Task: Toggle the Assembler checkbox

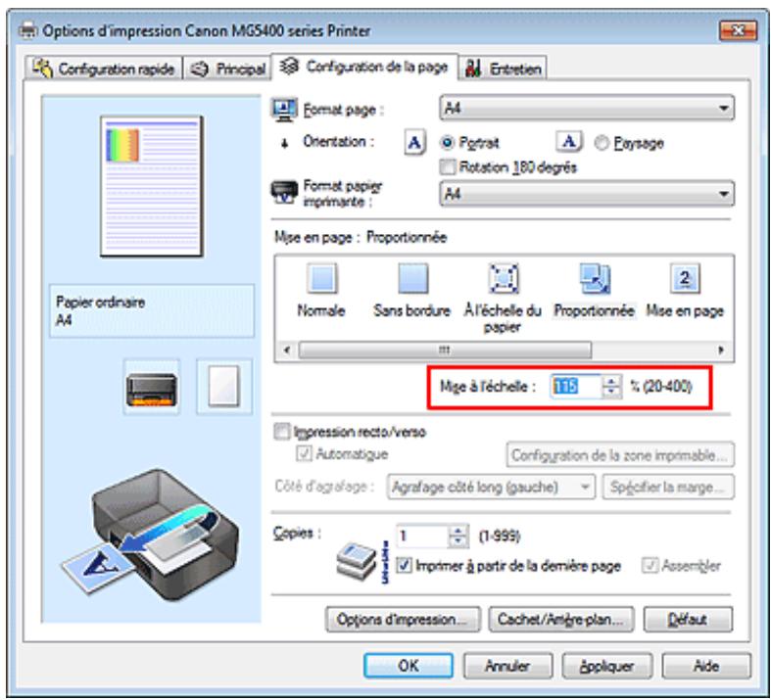Action: tap(650, 566)
